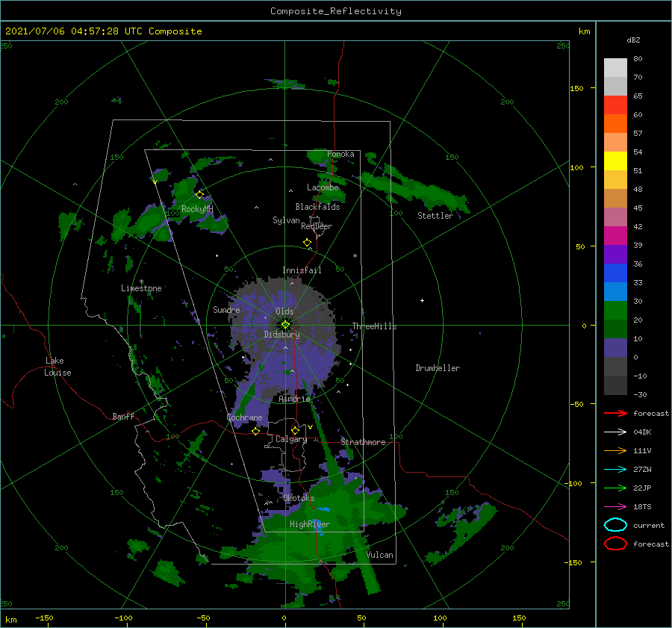Click the red forecast arrow in legend

pyautogui.click(x=615, y=413)
